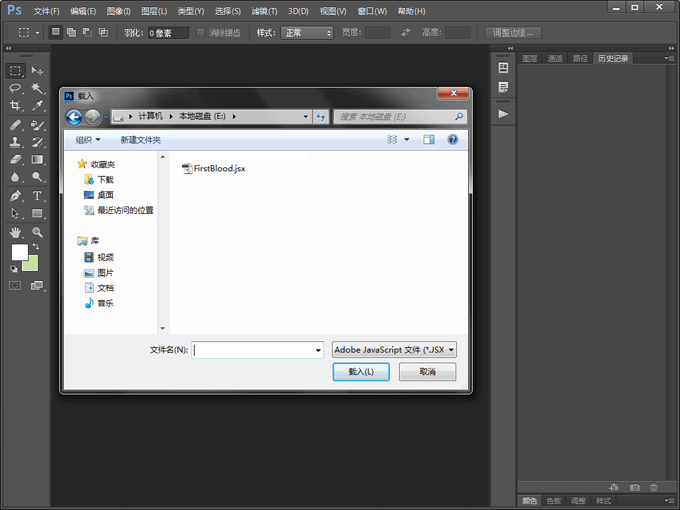This screenshot has height=510, width=680.
Task: Select the Type tool
Action: pos(37,196)
